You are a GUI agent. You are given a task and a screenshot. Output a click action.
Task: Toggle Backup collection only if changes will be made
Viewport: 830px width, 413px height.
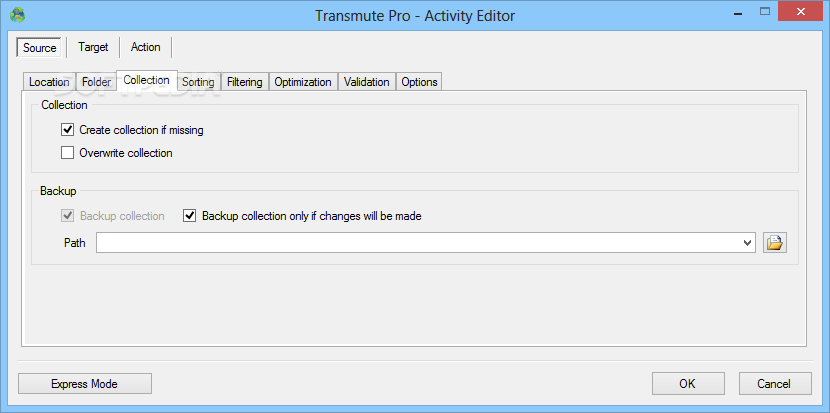[x=190, y=216]
